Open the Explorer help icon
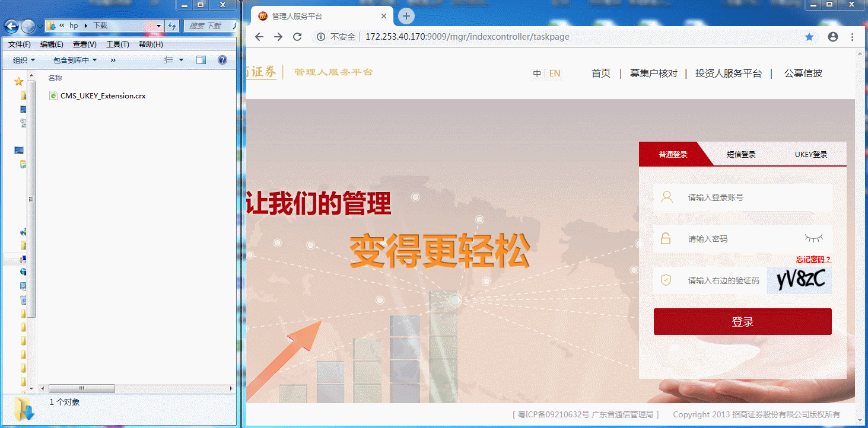 [222, 60]
